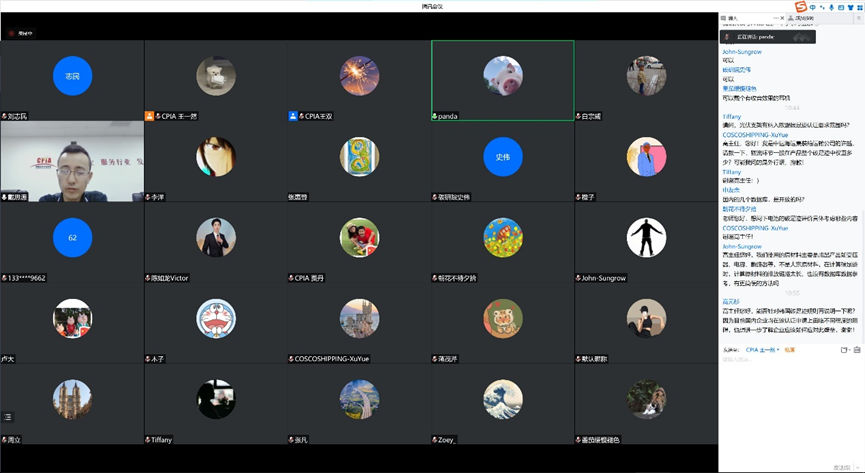The width and height of the screenshot is (865, 473).
Task: Select panda's highlighted video tile
Action: (x=503, y=80)
